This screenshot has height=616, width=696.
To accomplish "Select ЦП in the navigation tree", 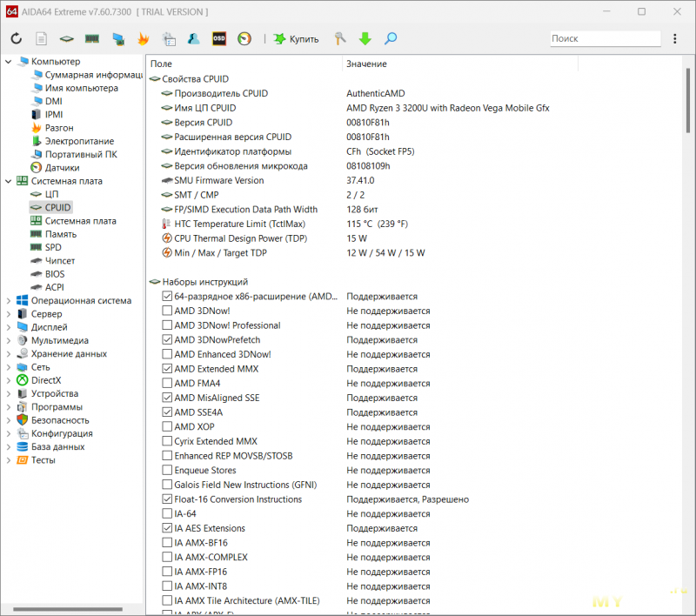I will point(51,194).
